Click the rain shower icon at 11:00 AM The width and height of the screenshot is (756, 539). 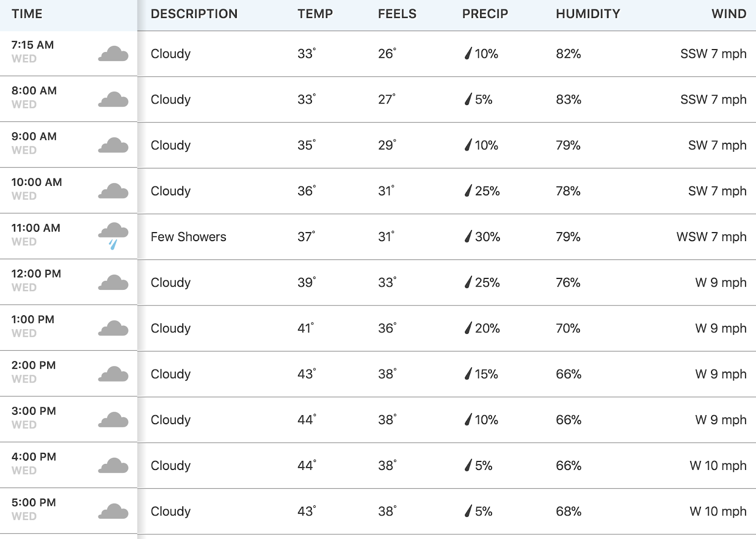(x=113, y=236)
